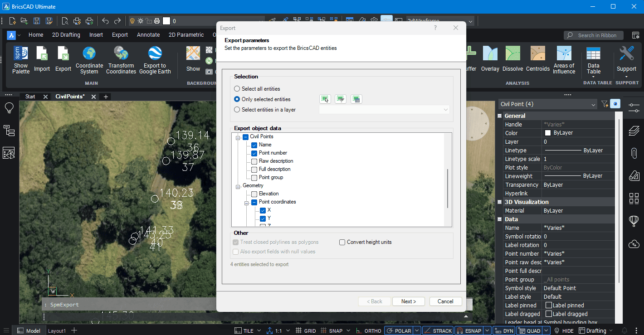Screen dimensions: 644x335
Task: Click the Save disk icon
Action: pos(37,21)
